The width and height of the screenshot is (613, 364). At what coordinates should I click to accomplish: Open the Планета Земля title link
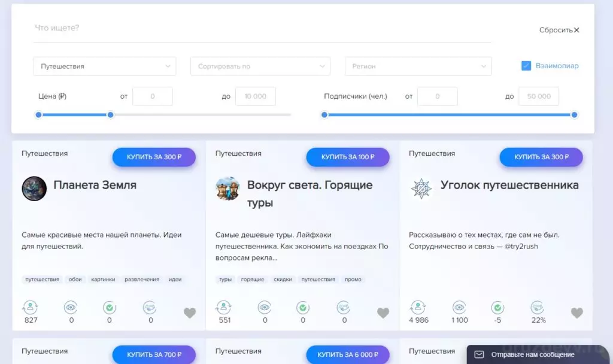click(x=95, y=185)
